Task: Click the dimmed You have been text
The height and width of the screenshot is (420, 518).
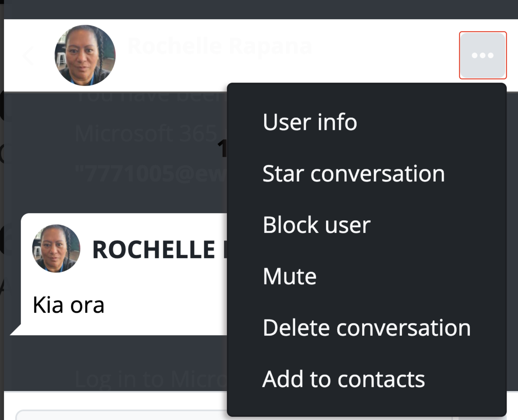Action: (151, 97)
